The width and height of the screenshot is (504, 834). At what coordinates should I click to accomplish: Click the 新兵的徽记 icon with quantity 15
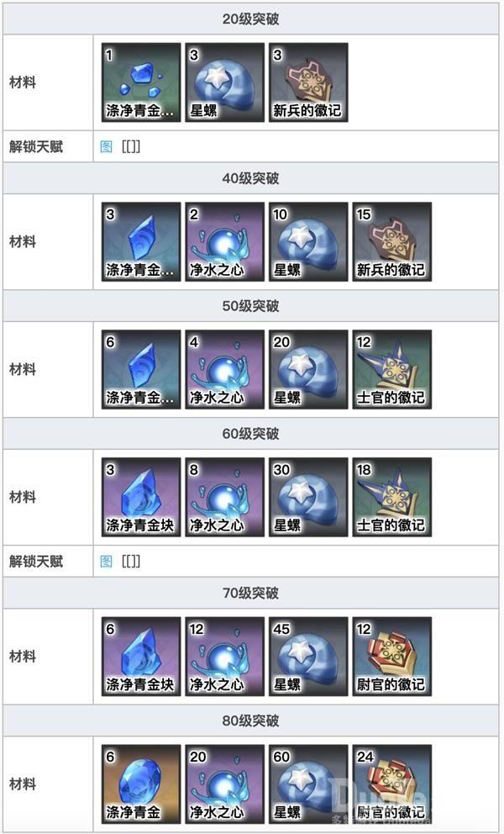[x=391, y=242]
